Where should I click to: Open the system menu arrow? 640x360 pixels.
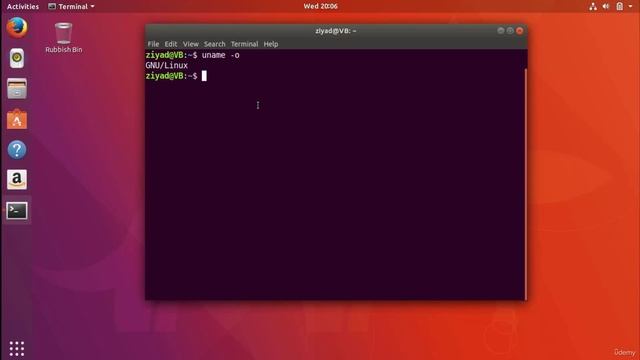pos(631,7)
